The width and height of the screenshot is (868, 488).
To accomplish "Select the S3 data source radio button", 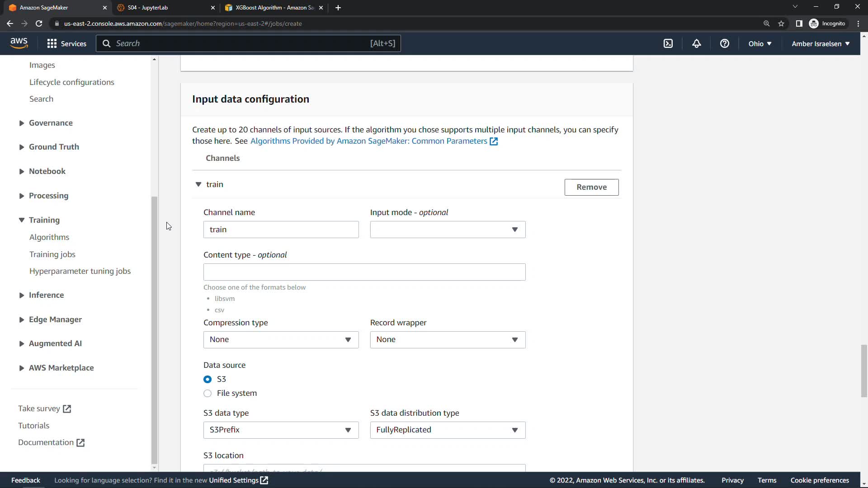I will pos(208,379).
